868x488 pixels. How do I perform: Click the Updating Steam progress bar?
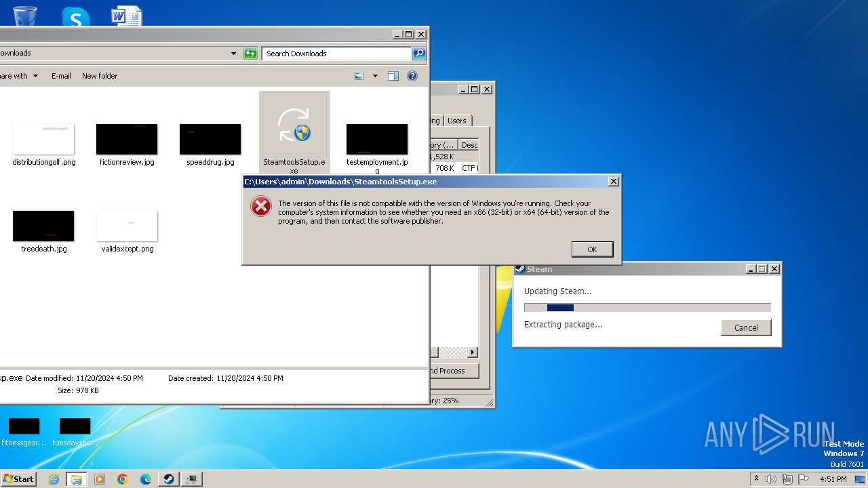(x=647, y=308)
